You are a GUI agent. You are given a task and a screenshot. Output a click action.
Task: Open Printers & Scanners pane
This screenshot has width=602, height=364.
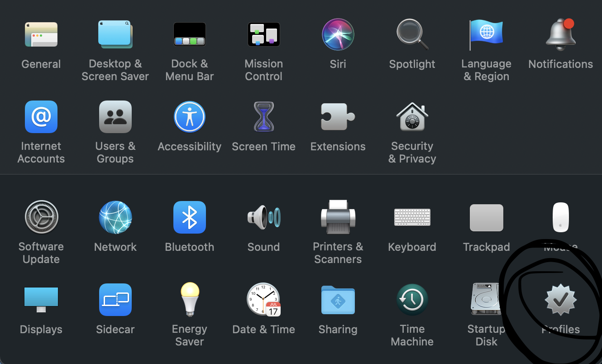point(338,216)
